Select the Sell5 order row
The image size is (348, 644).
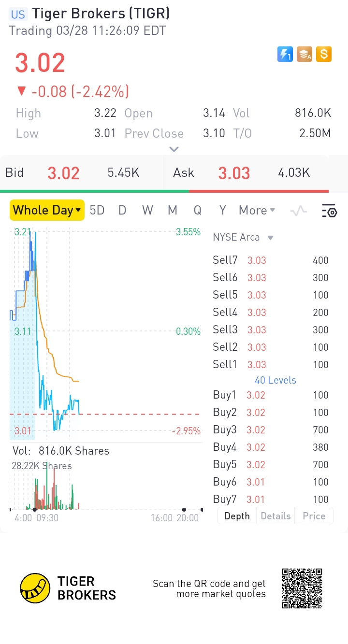[271, 295]
